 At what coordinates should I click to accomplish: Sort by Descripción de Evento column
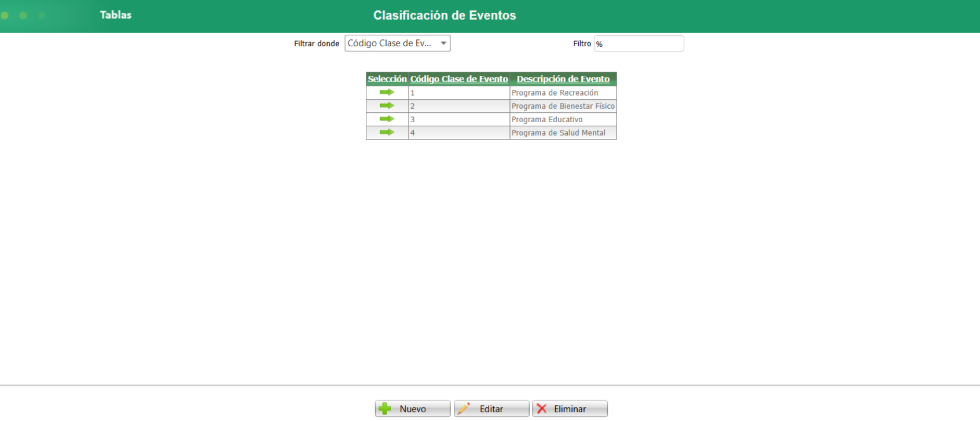[x=563, y=79]
